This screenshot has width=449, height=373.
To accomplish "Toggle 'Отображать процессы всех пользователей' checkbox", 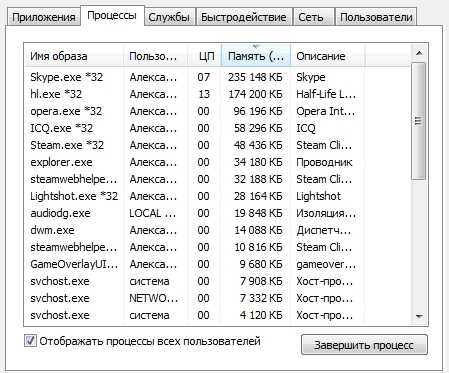I will (x=30, y=341).
